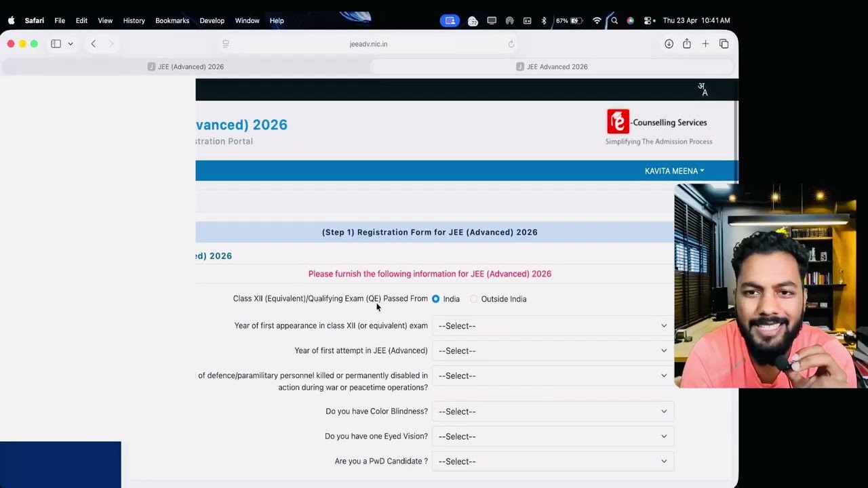The width and height of the screenshot is (868, 488).
Task: Open the display menu bar icon
Action: [492, 20]
